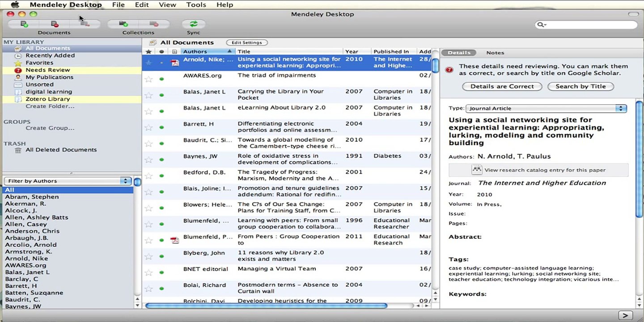Click the file attachment column header icon
Image resolution: width=644 pixels, height=322 pixels.
pyautogui.click(x=175, y=51)
